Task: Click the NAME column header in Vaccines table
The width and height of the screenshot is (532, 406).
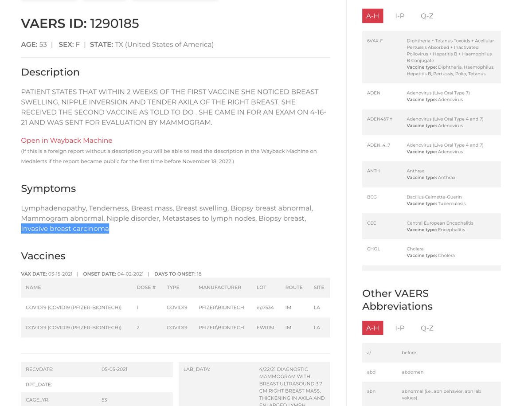Action: tap(33, 287)
